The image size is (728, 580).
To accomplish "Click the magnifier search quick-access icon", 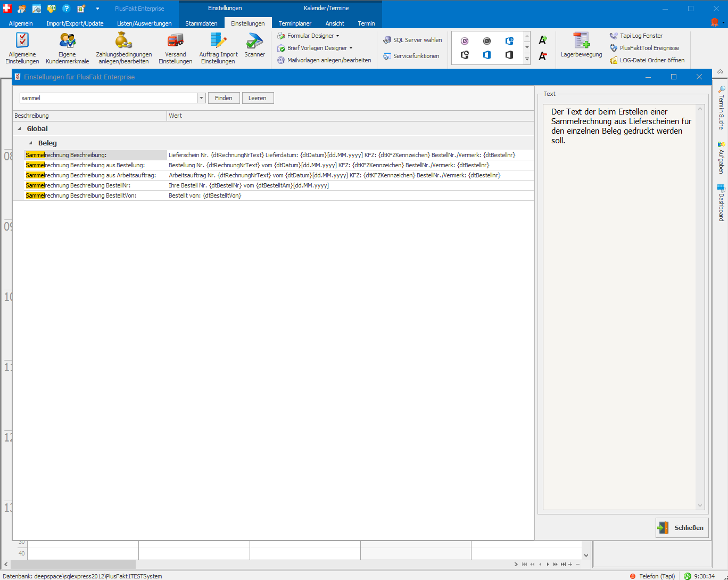I will click(37, 9).
